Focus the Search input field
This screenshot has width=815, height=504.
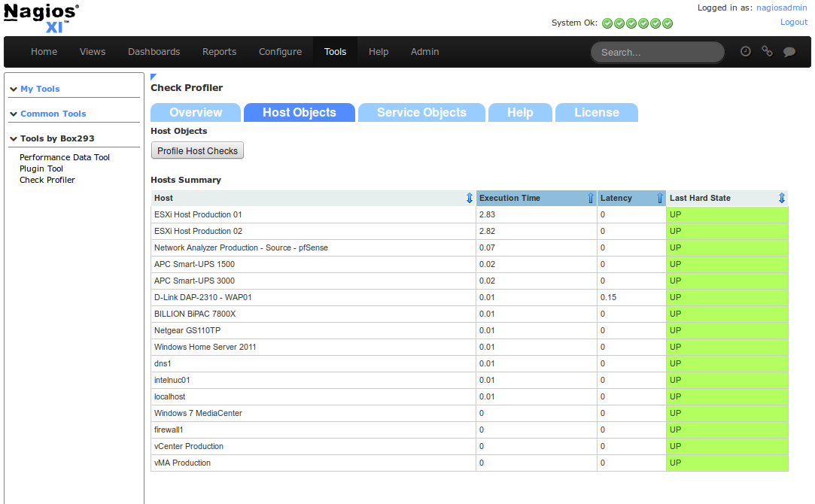point(658,53)
